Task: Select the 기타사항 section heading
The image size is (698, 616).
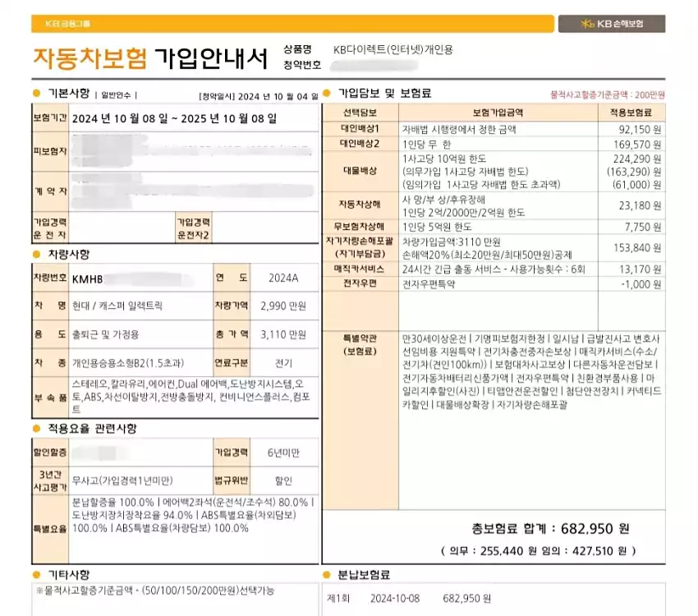Action: pos(69,575)
